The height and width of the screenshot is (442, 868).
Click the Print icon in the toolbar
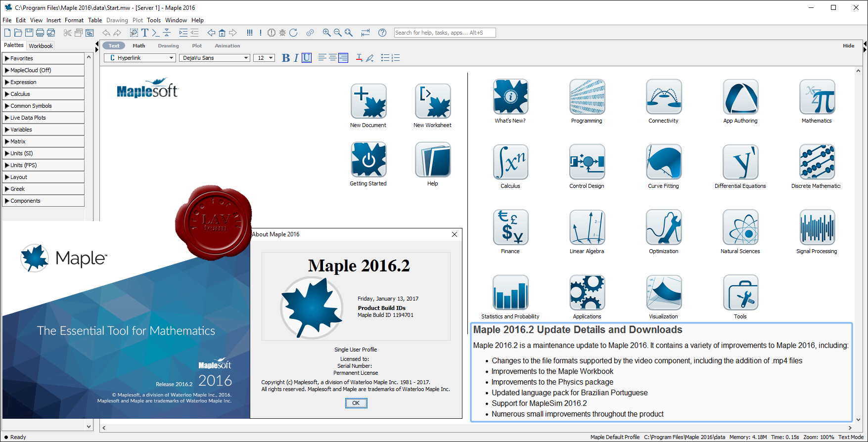click(x=40, y=33)
